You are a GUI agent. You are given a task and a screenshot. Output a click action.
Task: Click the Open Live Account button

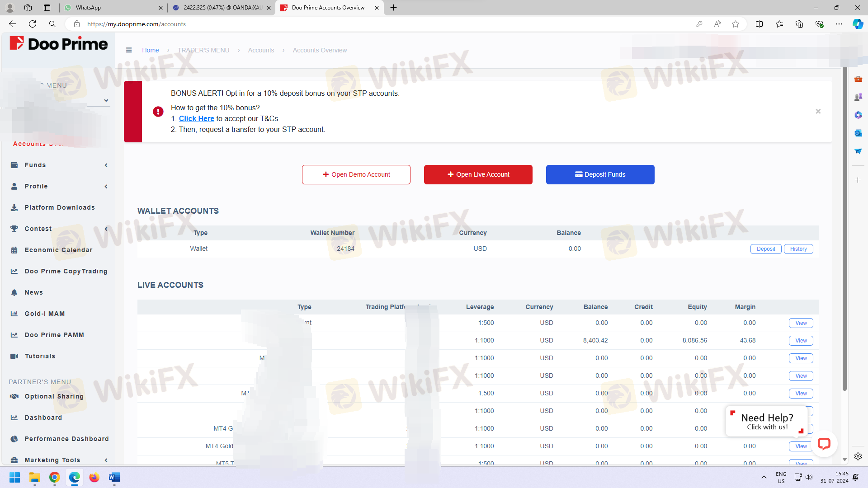click(478, 174)
